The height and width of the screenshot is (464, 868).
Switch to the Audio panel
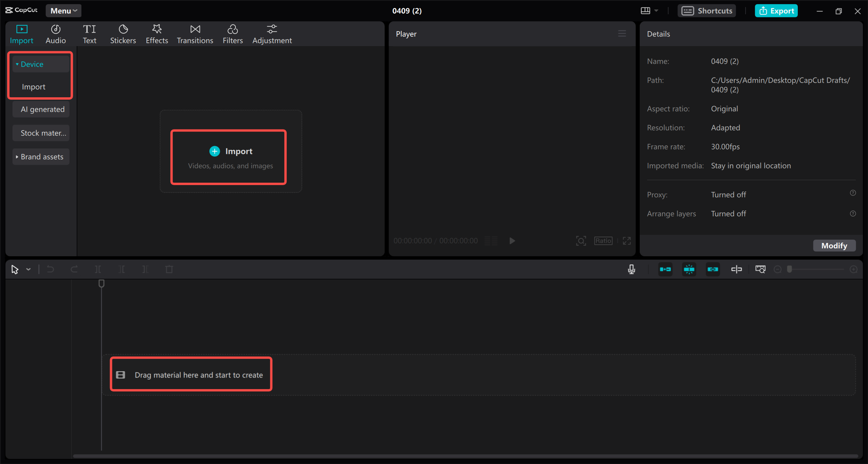point(55,34)
